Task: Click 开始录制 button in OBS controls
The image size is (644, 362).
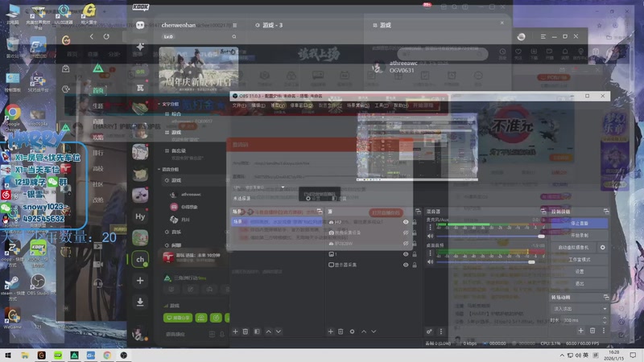Action: click(x=580, y=236)
